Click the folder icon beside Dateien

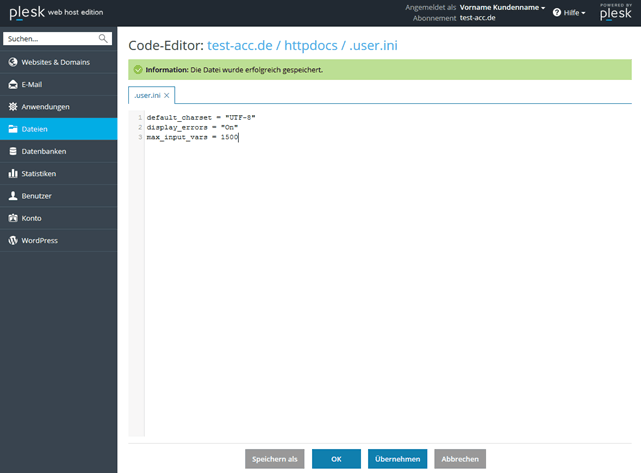(x=13, y=129)
